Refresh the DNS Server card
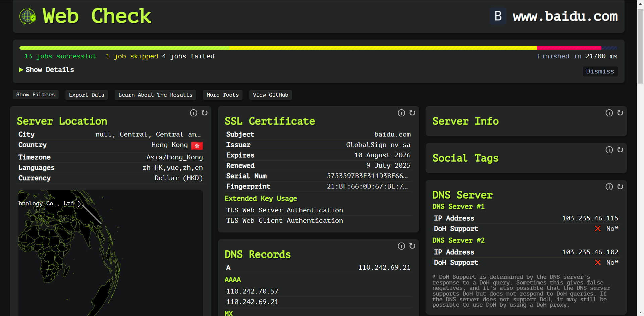Screen dimensions: 644x316 click(x=620, y=187)
